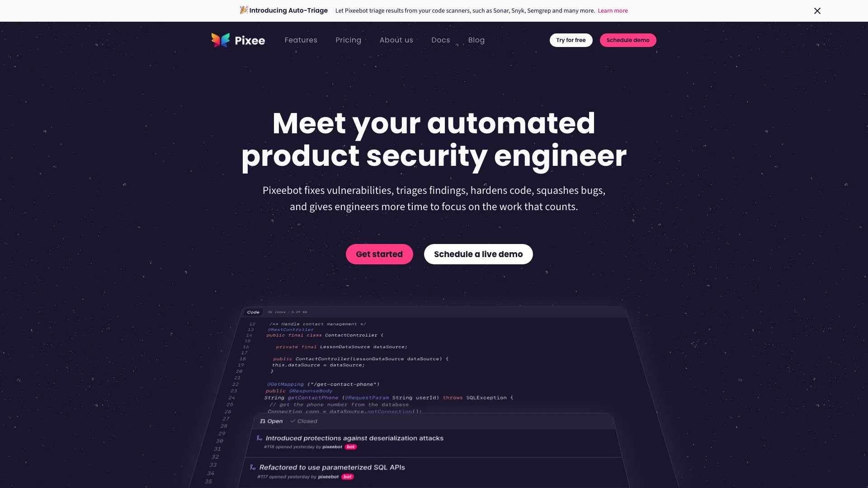Expand the Features navigation dropdown
The width and height of the screenshot is (868, 488).
coord(301,40)
